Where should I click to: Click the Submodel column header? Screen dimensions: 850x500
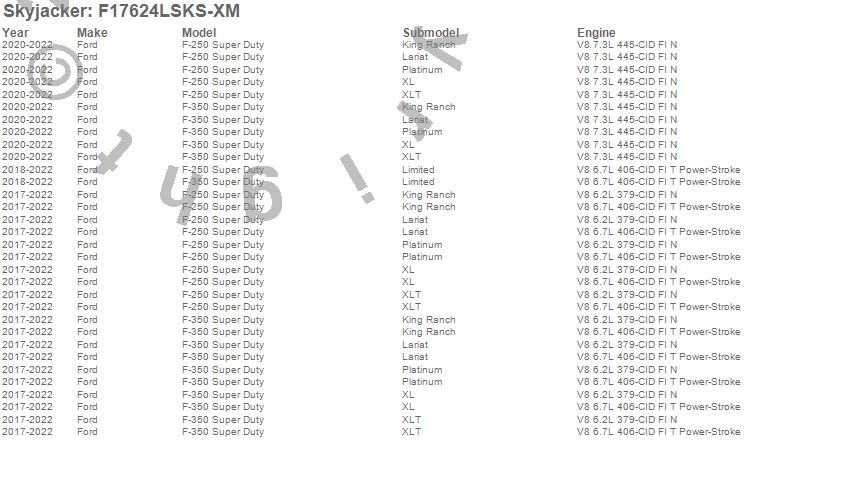click(x=431, y=33)
